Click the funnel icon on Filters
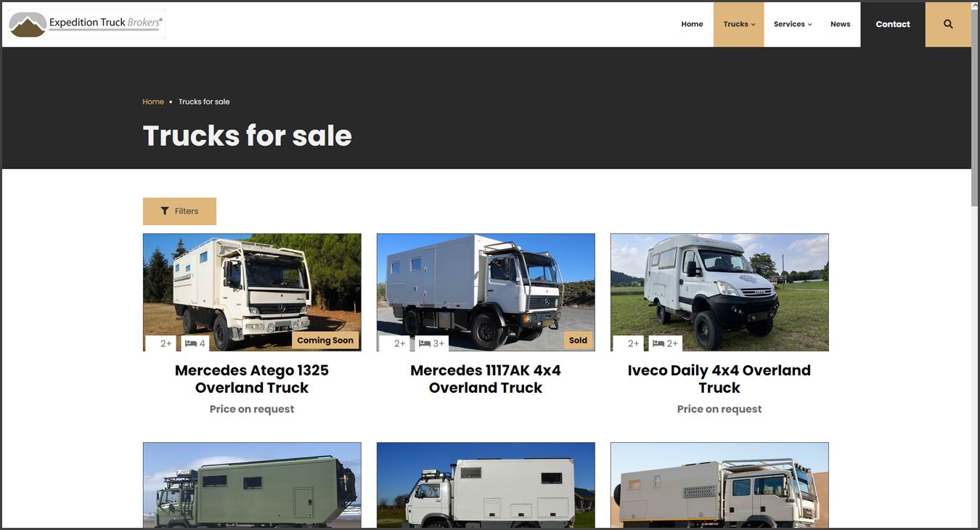 point(165,211)
